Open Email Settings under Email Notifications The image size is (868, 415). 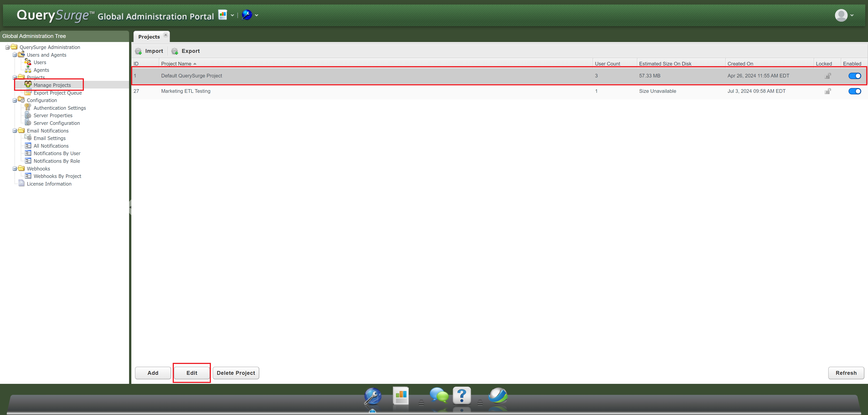pyautogui.click(x=49, y=138)
